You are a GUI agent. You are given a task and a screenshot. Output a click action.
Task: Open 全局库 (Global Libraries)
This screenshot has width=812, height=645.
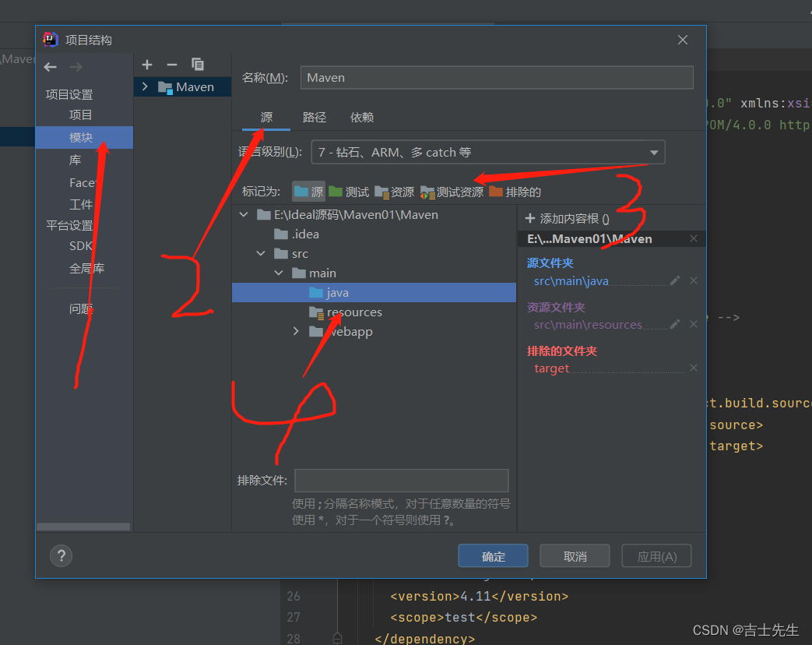[86, 269]
